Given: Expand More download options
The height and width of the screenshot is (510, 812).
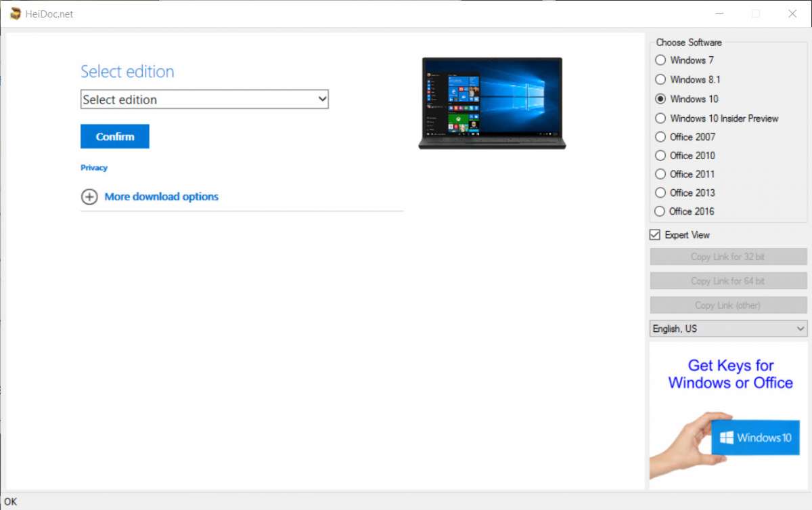Looking at the screenshot, I should [161, 197].
